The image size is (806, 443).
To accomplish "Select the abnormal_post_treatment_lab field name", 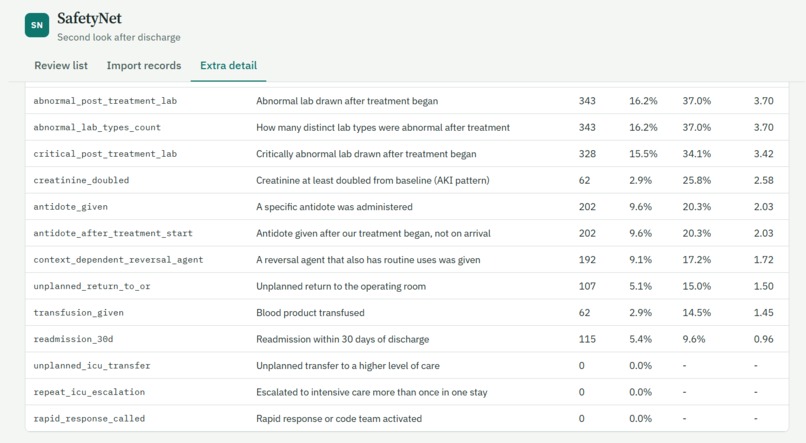I will pos(105,101).
